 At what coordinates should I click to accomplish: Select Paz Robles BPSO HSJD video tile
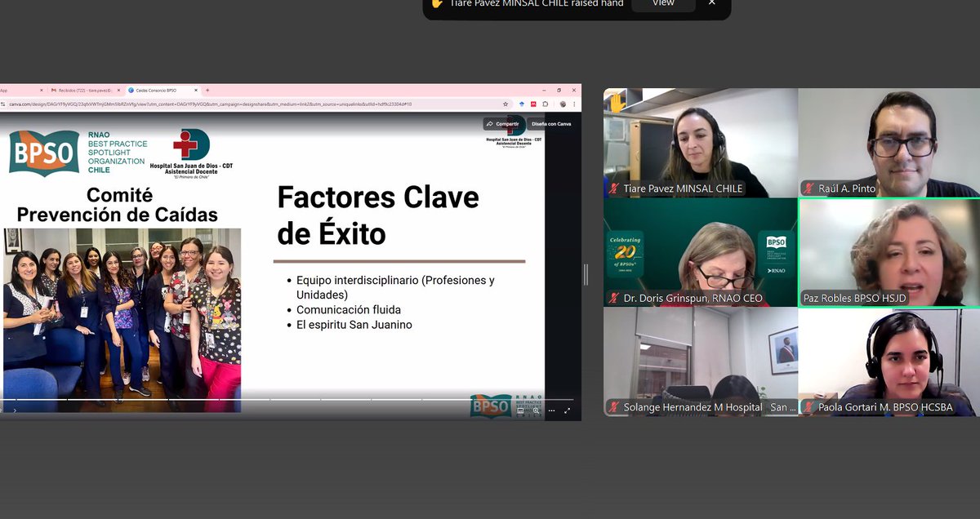point(889,252)
